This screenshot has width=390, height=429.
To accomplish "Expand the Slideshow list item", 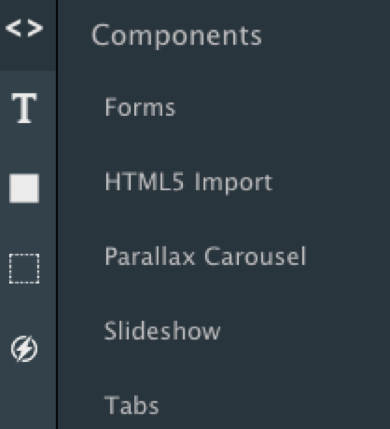I will coord(162,331).
